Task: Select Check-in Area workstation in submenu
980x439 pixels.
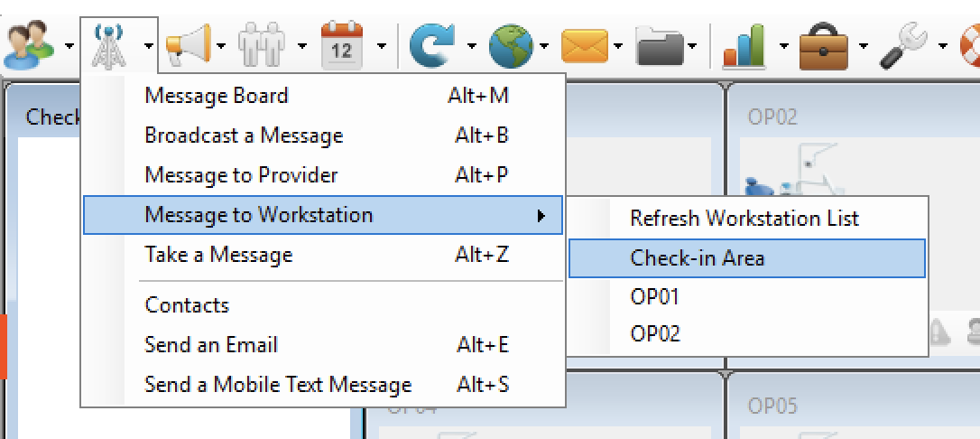Action: click(x=697, y=258)
